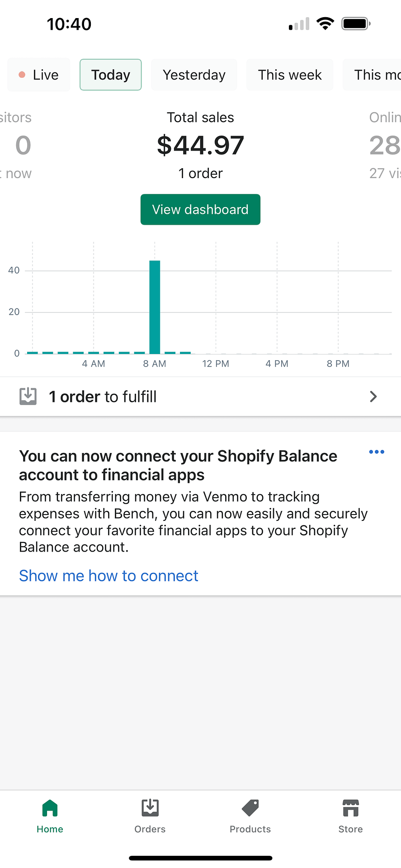Viewport: 401px width, 868px height.
Task: Select the Live filter chip
Action: click(x=39, y=75)
